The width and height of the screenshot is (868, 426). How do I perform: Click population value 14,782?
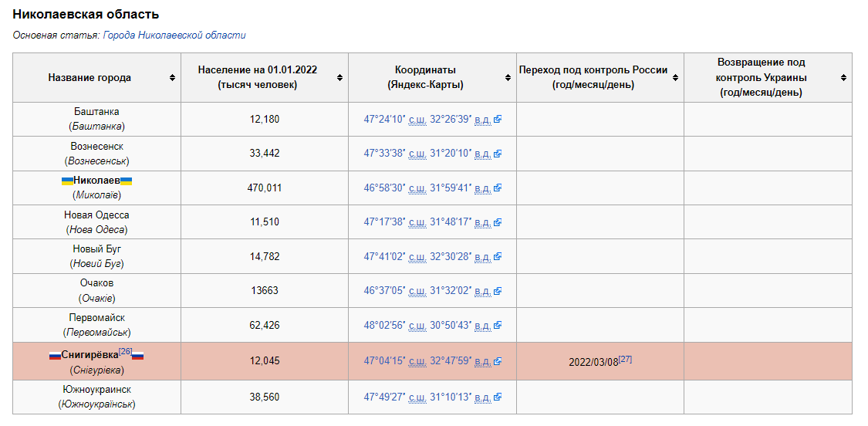click(265, 256)
